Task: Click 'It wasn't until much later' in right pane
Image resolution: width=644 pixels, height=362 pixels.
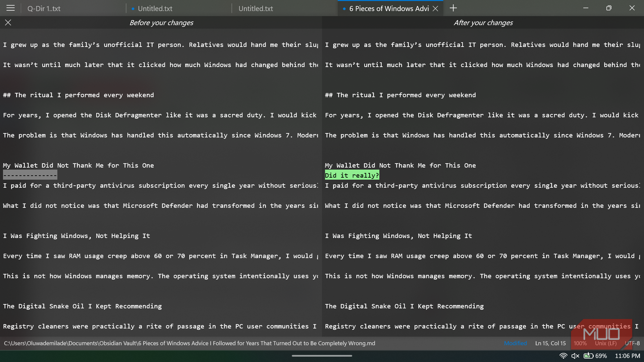Action: (x=482, y=65)
